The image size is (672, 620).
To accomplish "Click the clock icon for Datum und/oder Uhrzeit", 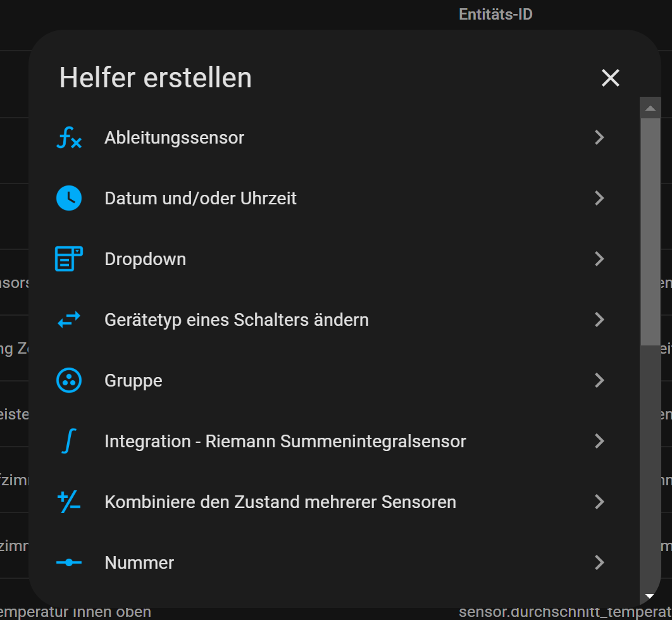I will 69,199.
